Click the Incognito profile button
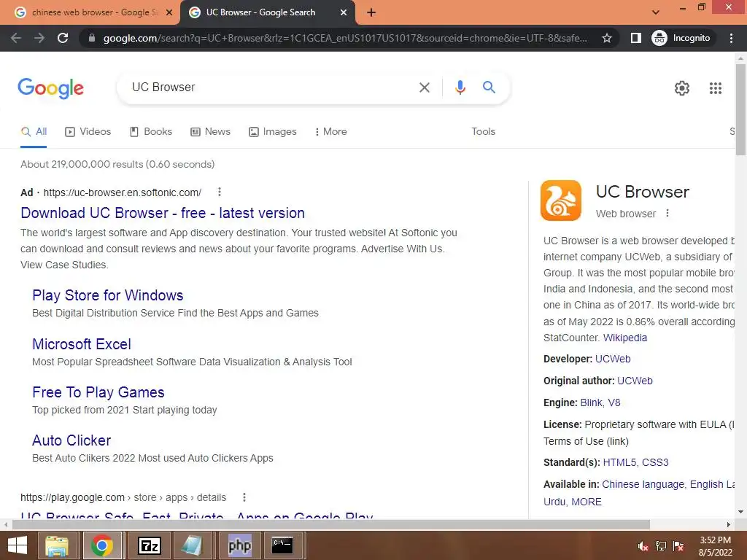Screen dimensions: 747x560 click(x=681, y=38)
